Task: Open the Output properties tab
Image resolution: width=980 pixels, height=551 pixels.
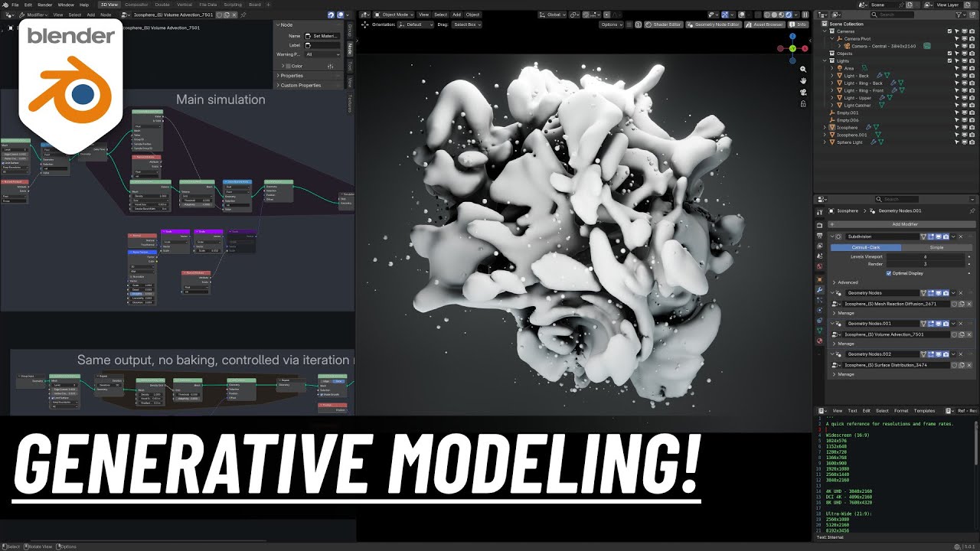Action: pyautogui.click(x=819, y=236)
